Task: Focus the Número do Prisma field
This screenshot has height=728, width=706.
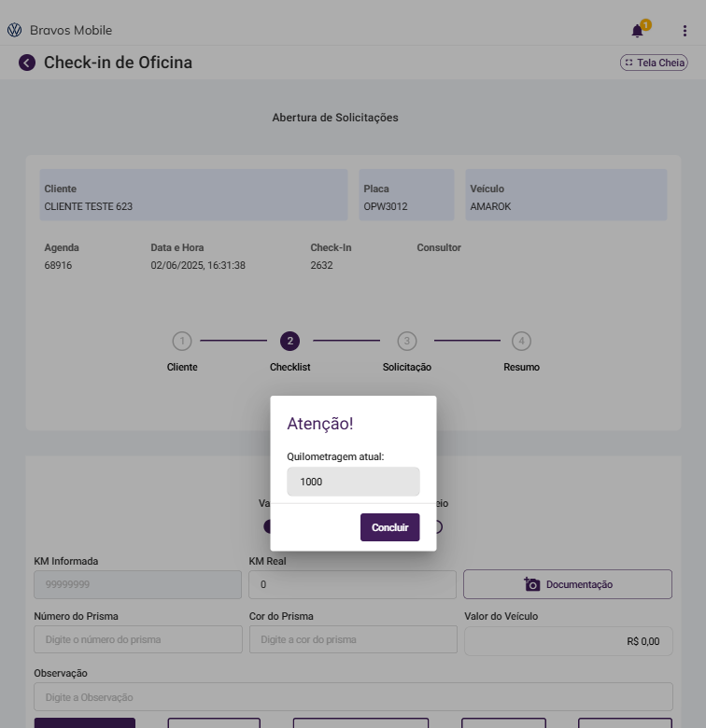Action: [x=138, y=639]
